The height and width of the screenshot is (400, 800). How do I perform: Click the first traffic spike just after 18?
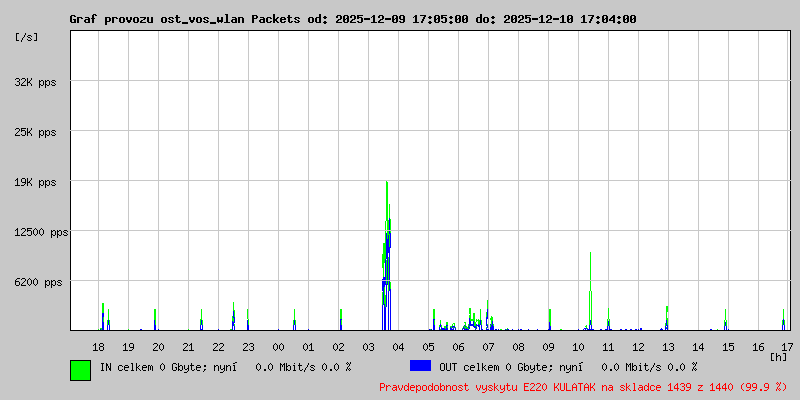point(103,316)
